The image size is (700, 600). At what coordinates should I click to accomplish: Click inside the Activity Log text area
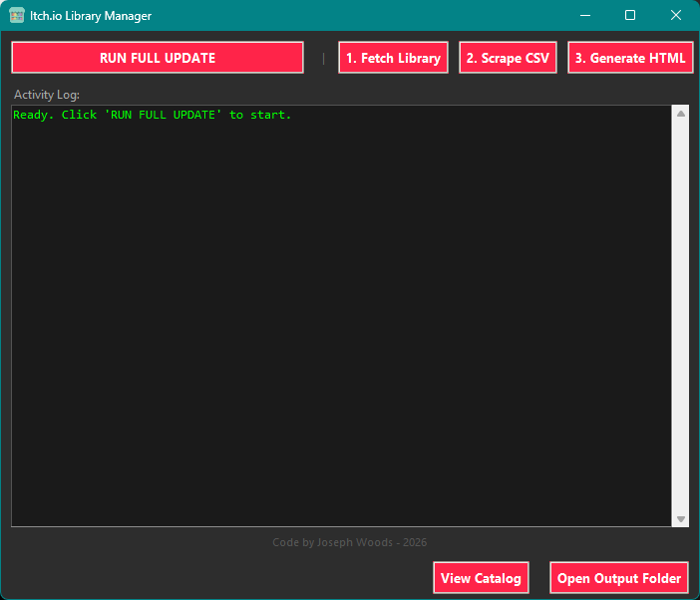pos(341,316)
